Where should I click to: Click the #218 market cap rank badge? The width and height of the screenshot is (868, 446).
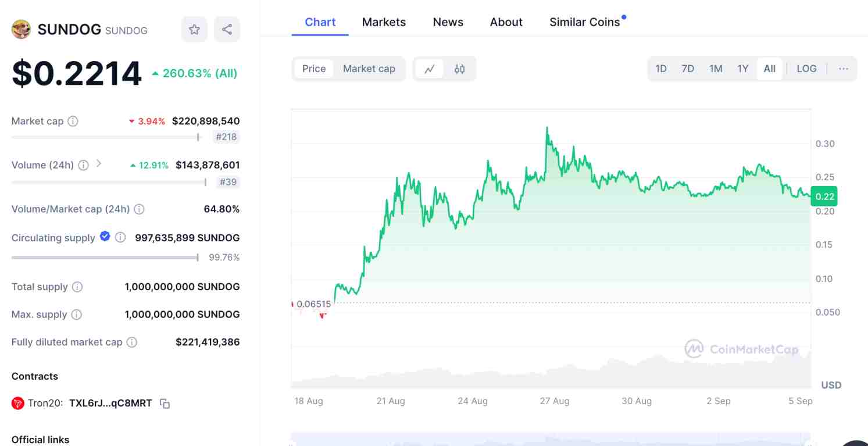point(226,137)
